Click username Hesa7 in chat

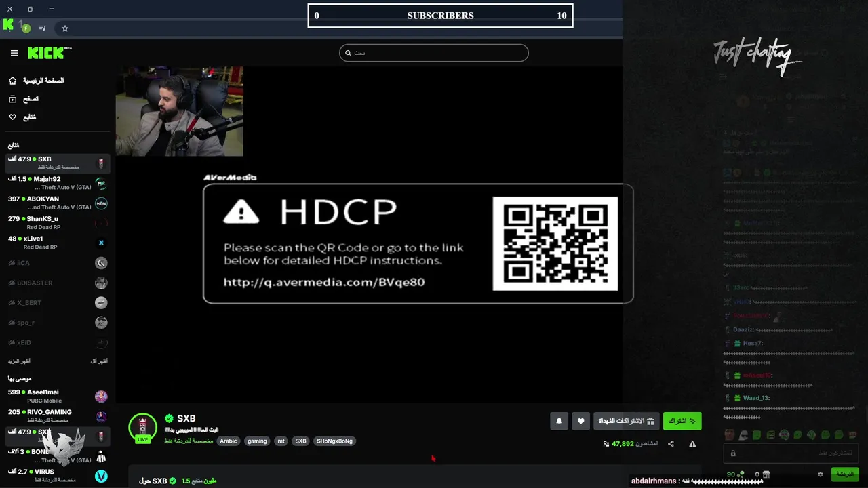[753, 344]
